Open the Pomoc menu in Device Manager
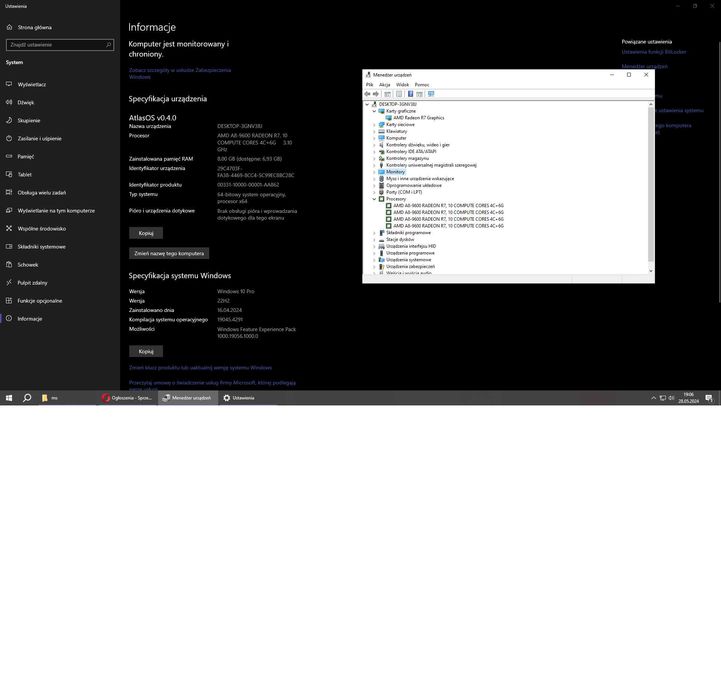Screen dimensions: 721x699 pyautogui.click(x=422, y=85)
